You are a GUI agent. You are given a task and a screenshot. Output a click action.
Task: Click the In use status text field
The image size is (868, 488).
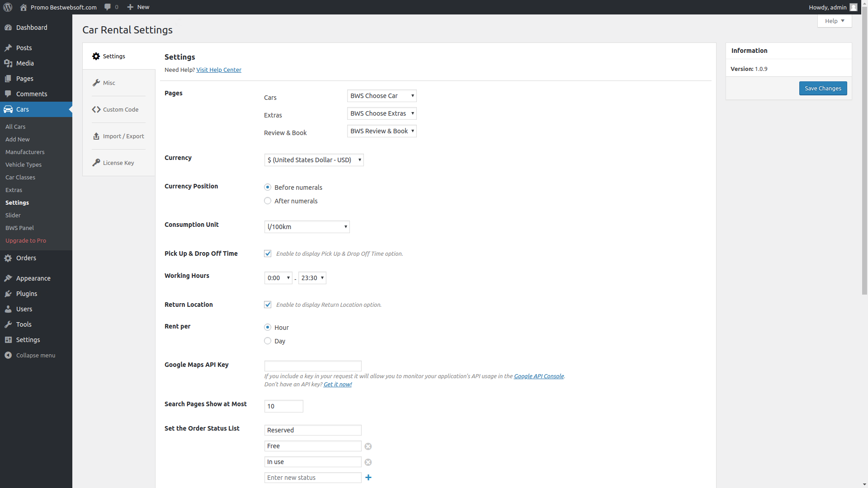coord(313,462)
